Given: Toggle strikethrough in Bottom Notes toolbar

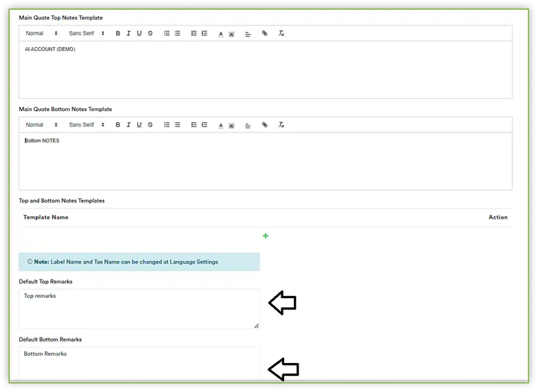Looking at the screenshot, I should (150, 125).
